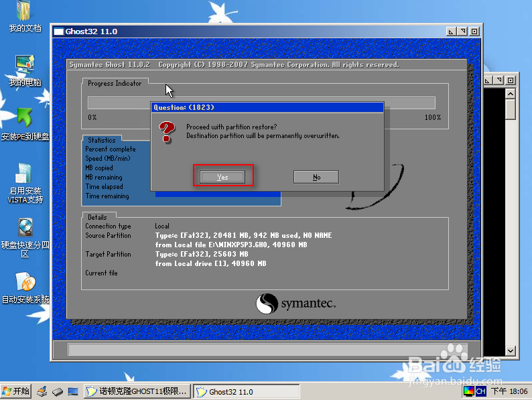
Task: Confirm partition restore with Yes button
Action: click(x=222, y=177)
